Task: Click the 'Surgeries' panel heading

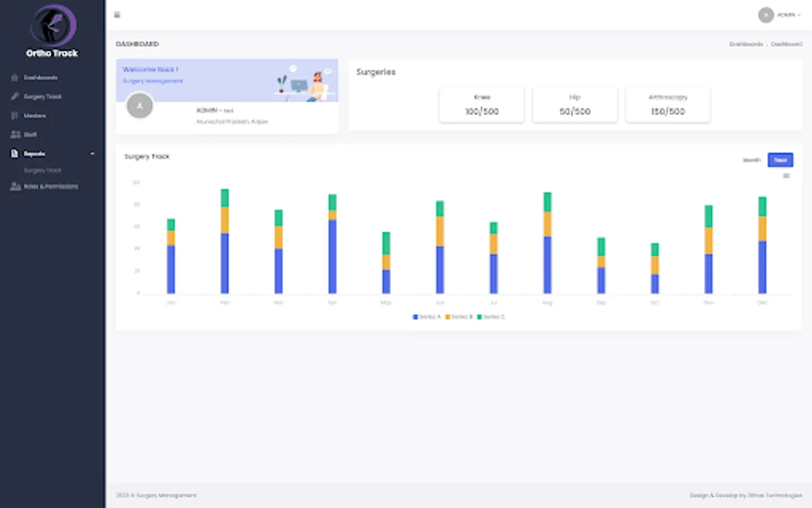Action: [376, 72]
